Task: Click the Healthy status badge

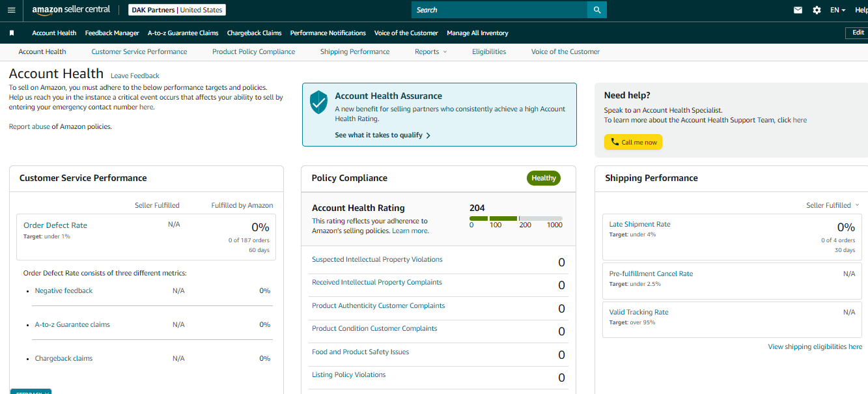Action: point(544,178)
